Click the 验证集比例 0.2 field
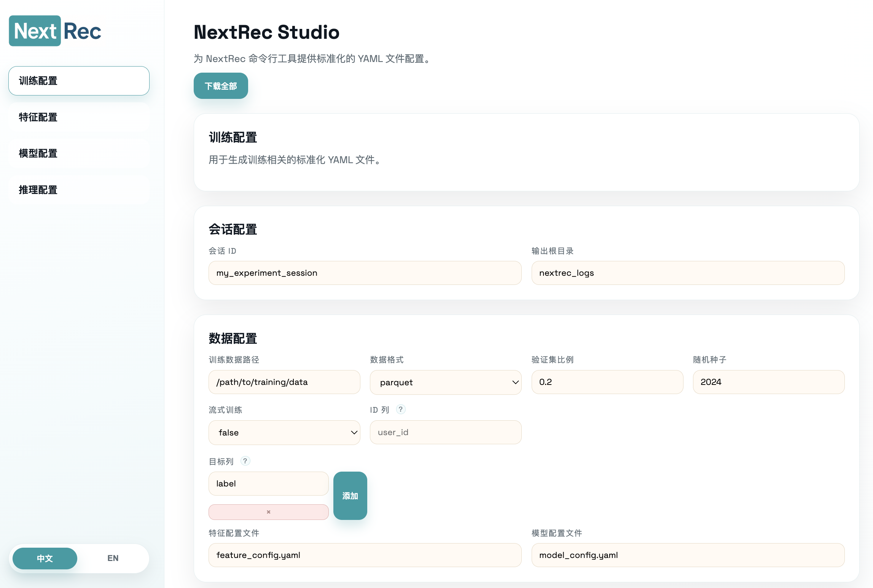Viewport: 873px width, 588px height. 607,382
